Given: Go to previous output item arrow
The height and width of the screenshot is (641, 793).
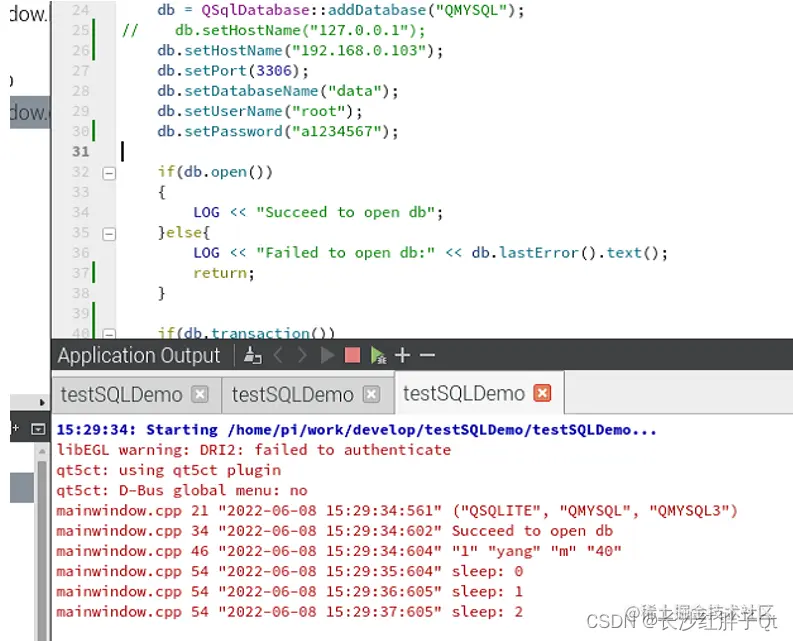Looking at the screenshot, I should point(278,355).
